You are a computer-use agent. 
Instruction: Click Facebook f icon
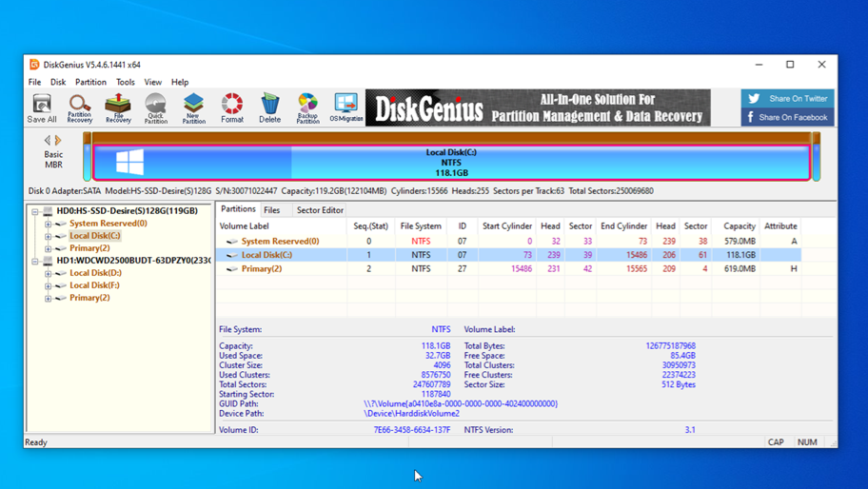click(x=751, y=117)
